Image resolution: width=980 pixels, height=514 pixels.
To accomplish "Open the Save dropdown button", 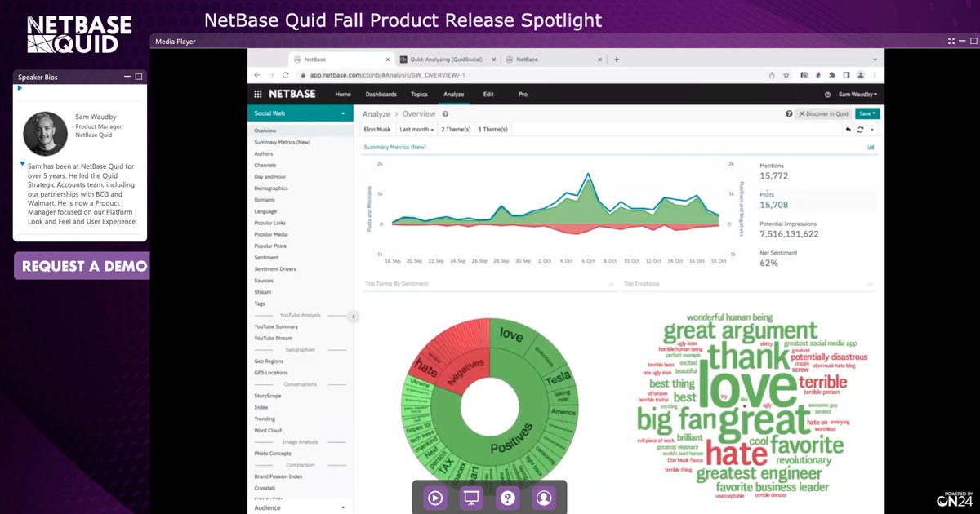I will [867, 114].
